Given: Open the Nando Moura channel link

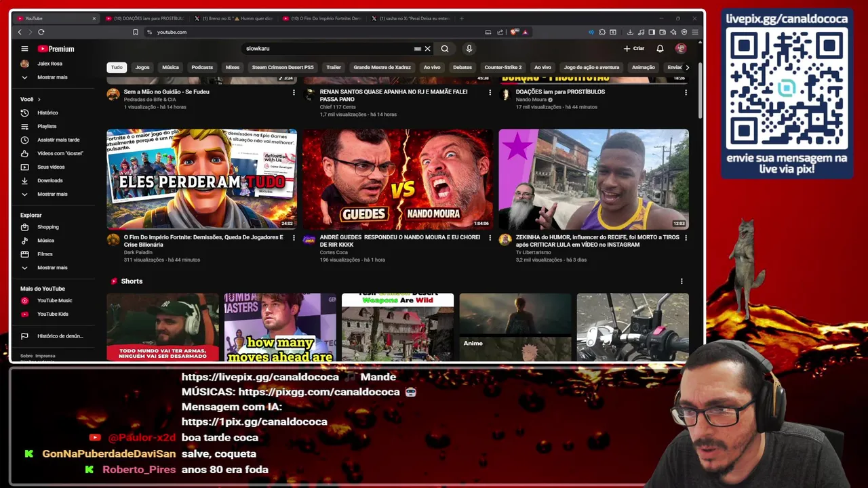Looking at the screenshot, I should click(531, 100).
